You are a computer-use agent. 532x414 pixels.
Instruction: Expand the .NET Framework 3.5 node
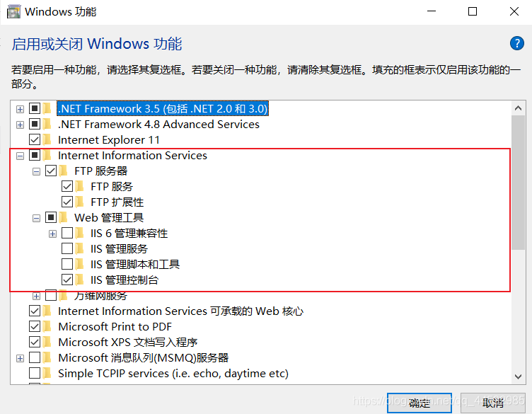20,109
